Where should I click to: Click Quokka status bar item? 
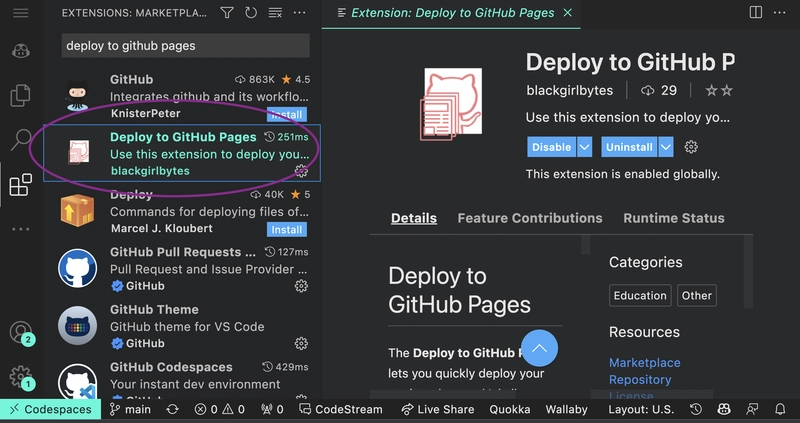(x=510, y=409)
